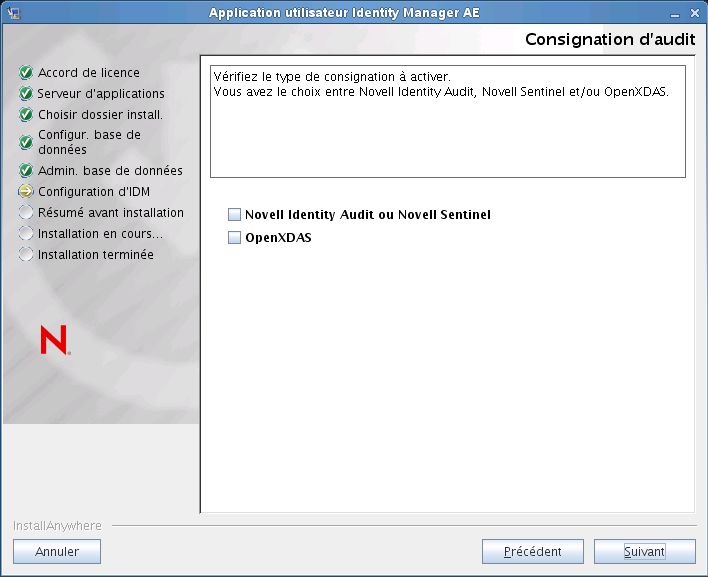
Task: Click the empty circle beside Installation en cours
Action: pos(26,233)
